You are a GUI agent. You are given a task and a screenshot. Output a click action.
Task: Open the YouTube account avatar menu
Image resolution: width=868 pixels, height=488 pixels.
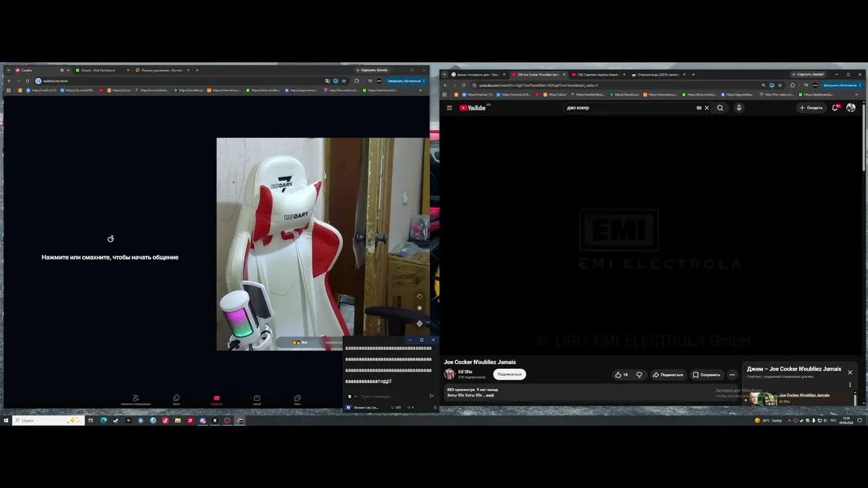click(x=851, y=108)
